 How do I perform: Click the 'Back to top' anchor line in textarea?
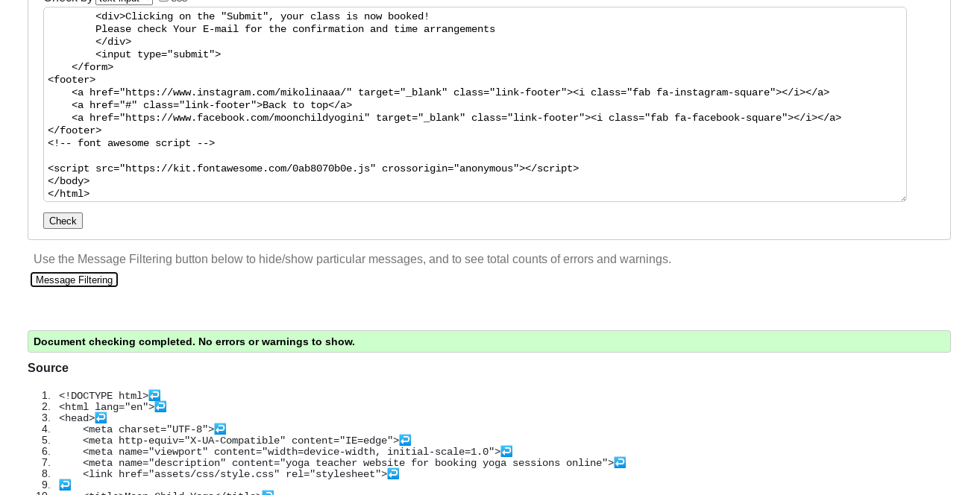point(212,105)
